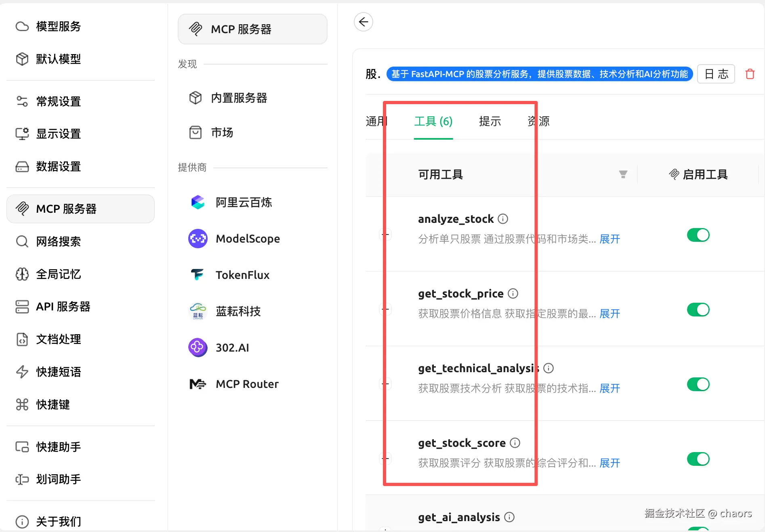Select ModelScope provider
This screenshot has width=765, height=532.
click(x=252, y=239)
